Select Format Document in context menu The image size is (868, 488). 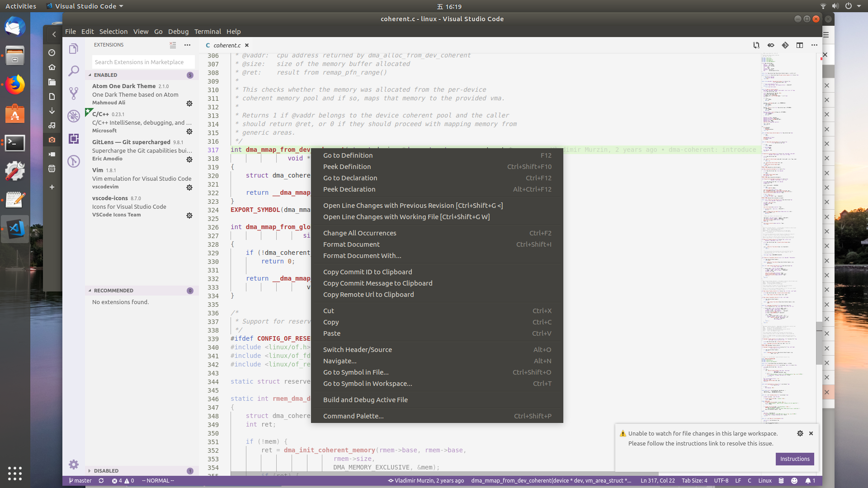pos(437,244)
